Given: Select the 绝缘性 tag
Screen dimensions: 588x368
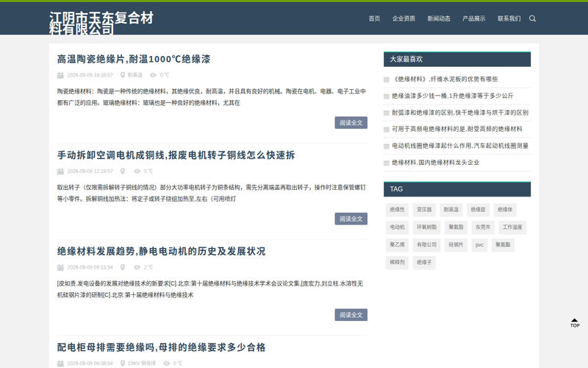Looking at the screenshot, I should click(x=397, y=210).
